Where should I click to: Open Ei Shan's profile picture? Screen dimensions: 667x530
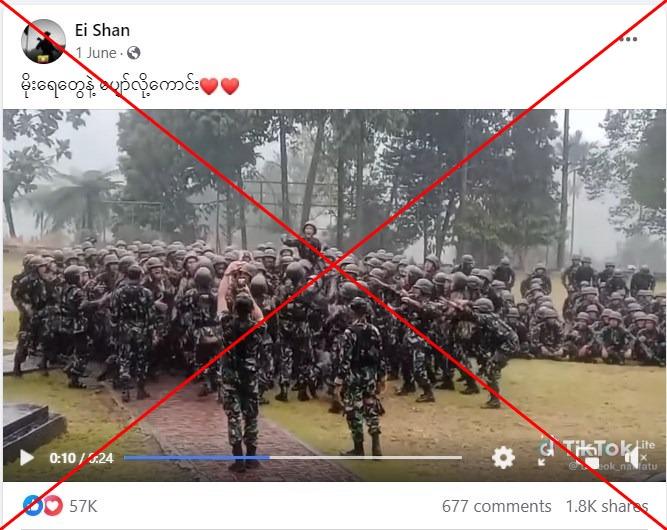[x=43, y=41]
